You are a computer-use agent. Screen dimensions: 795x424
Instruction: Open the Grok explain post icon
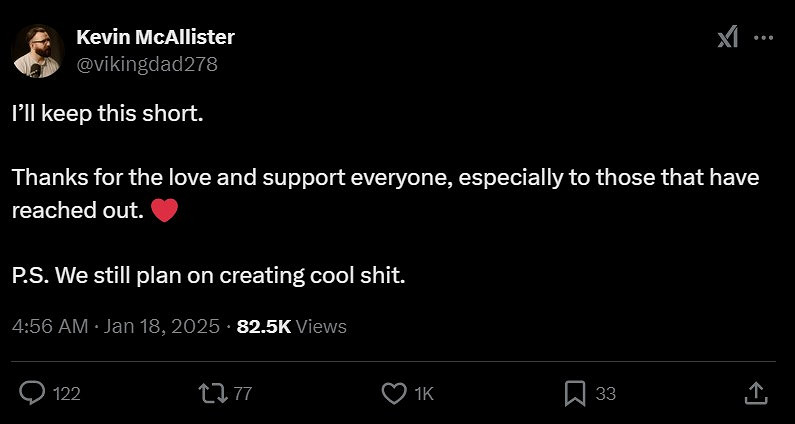coord(728,38)
